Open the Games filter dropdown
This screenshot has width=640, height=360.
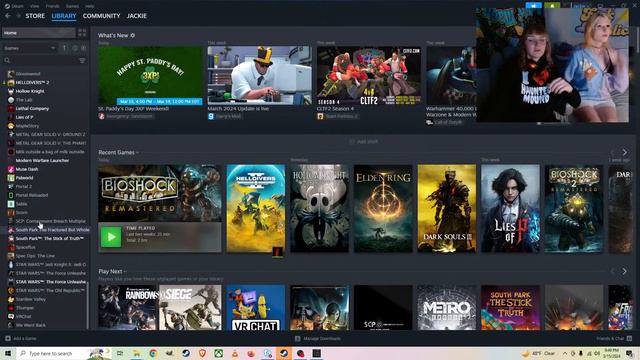pos(29,48)
